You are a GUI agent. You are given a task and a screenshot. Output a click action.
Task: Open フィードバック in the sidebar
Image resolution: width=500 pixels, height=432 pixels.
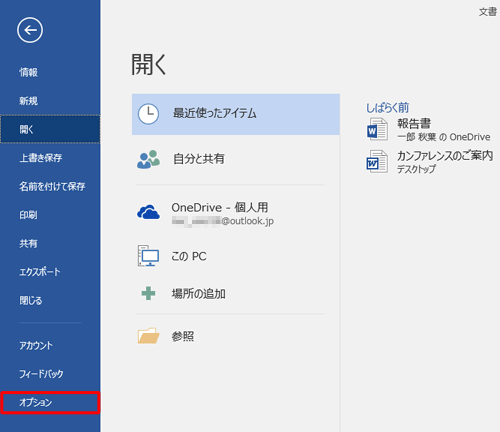[x=50, y=374]
